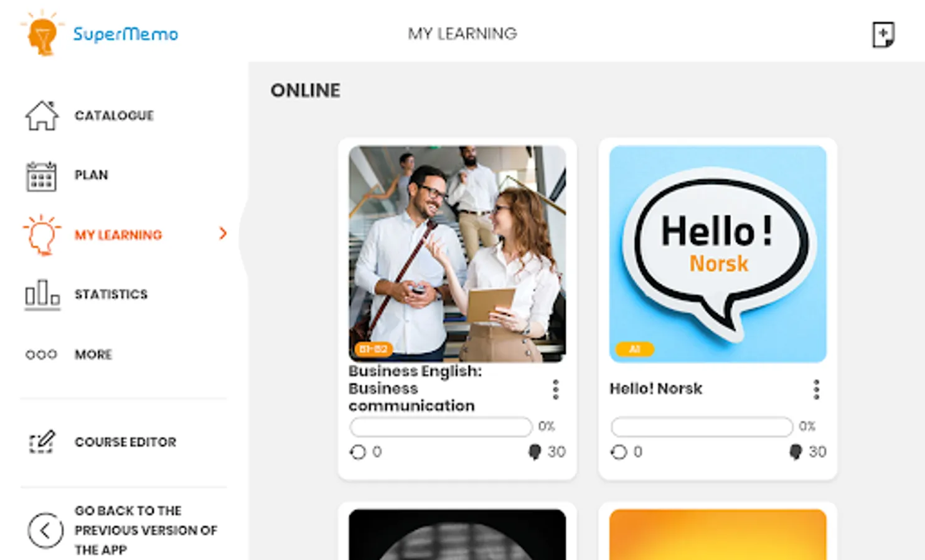Open the Business English course title

pyautogui.click(x=415, y=388)
